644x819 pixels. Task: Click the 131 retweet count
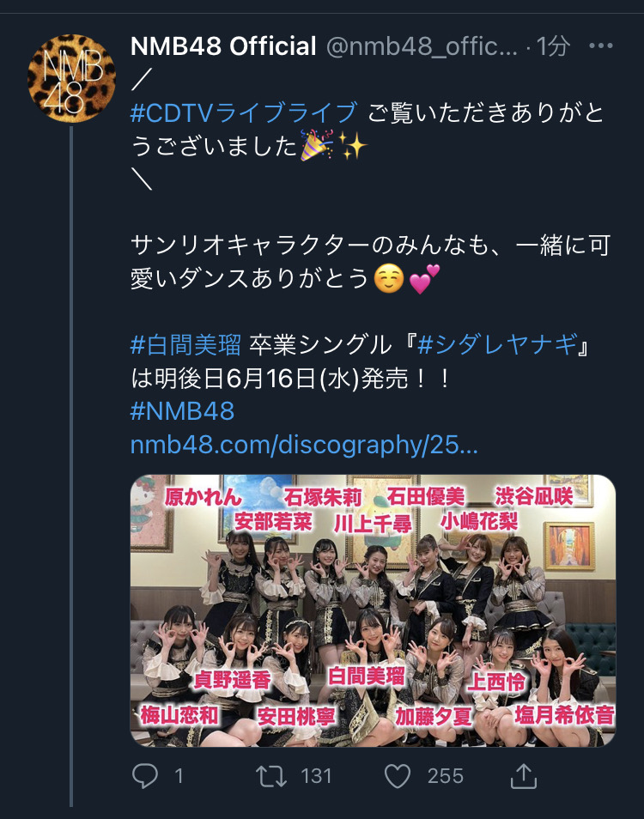point(316,776)
